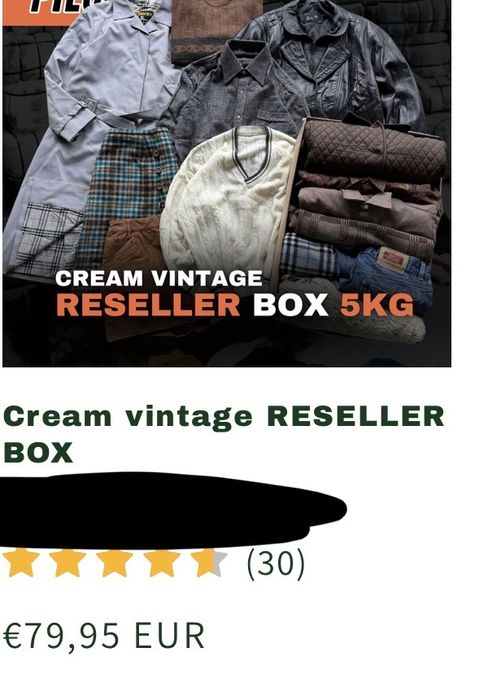Open the Cream vintage RESELLER BOX title link
The width and height of the screenshot is (488, 699).
pos(223,434)
